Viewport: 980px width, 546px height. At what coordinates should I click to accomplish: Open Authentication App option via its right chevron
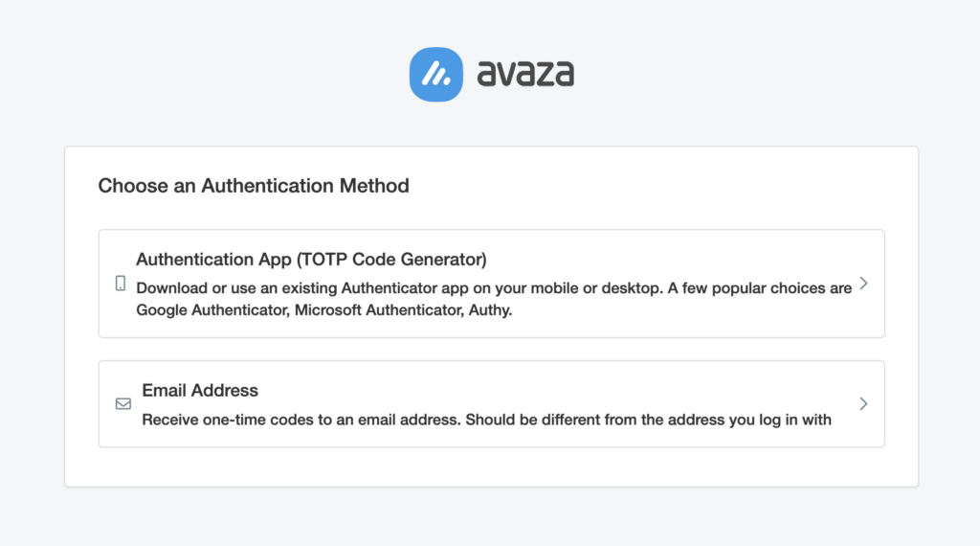click(864, 284)
